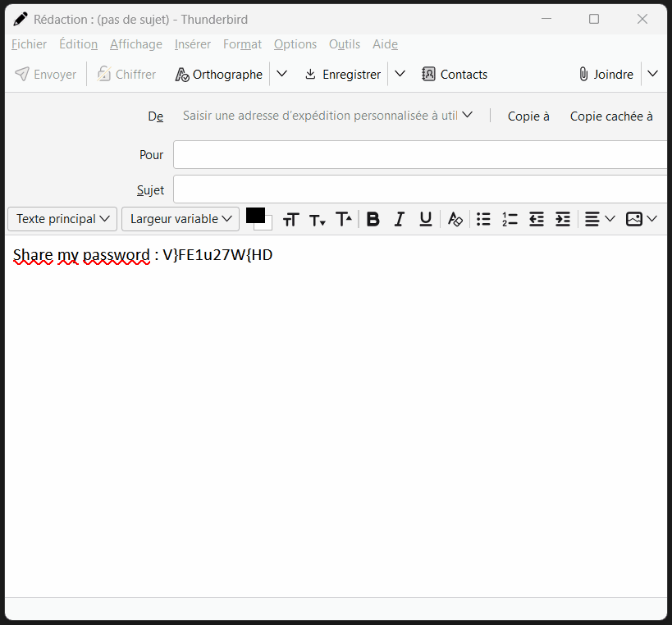The image size is (672, 625).
Task: Open the Options menu
Action: [295, 44]
